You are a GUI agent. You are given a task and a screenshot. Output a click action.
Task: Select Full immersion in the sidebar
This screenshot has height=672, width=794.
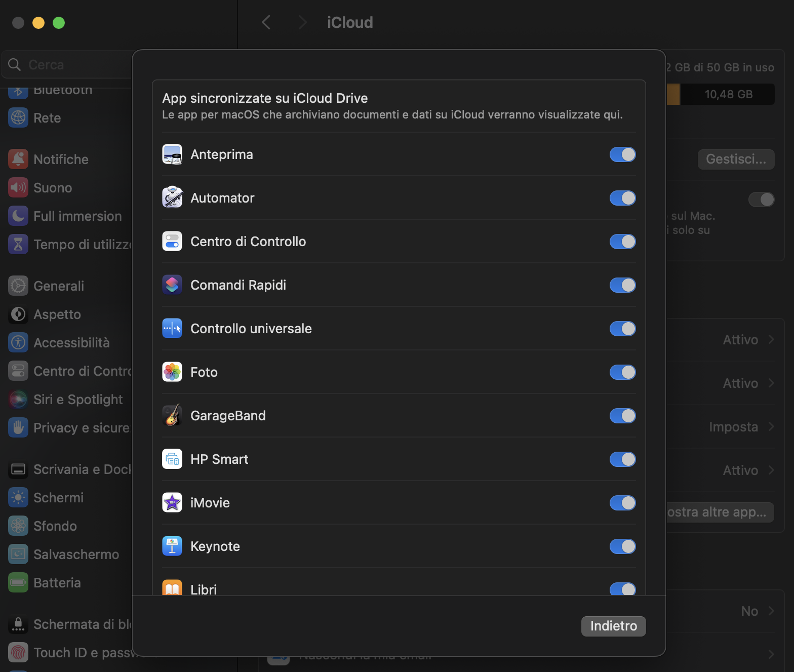[70, 216]
